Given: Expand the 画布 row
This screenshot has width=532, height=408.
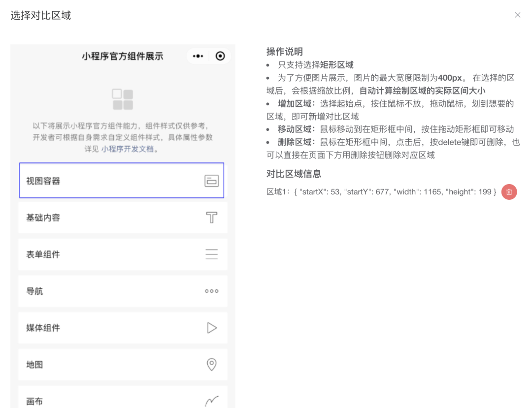Looking at the screenshot, I should coord(123,397).
